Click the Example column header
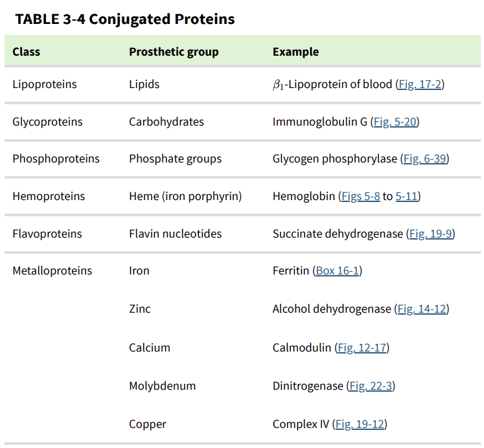 [x=295, y=52]
